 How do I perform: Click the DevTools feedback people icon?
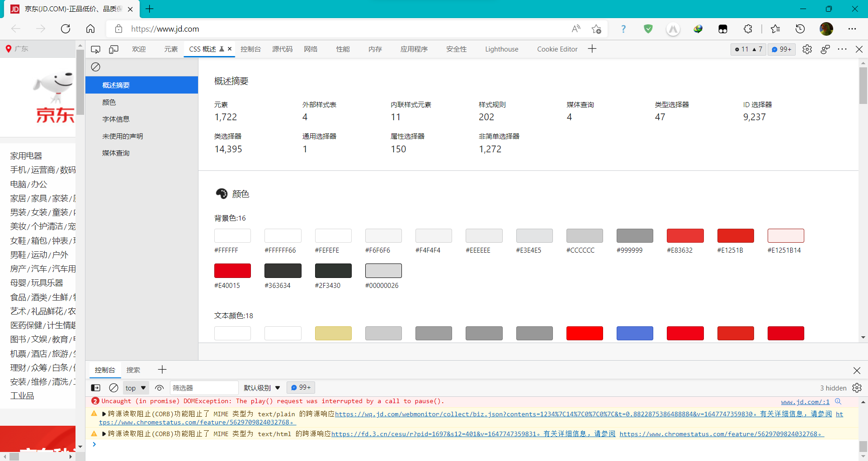tap(825, 49)
